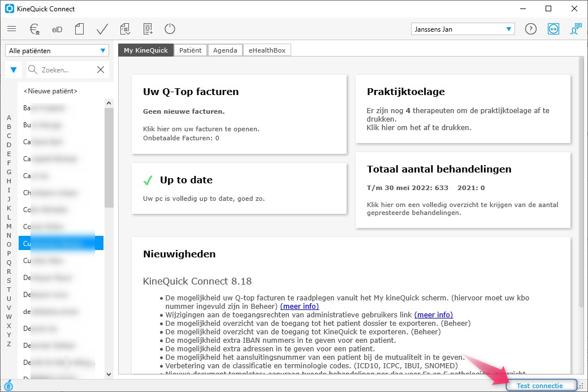Image resolution: width=588 pixels, height=392 pixels.
Task: Open the euro invoicing icon
Action: (34, 29)
